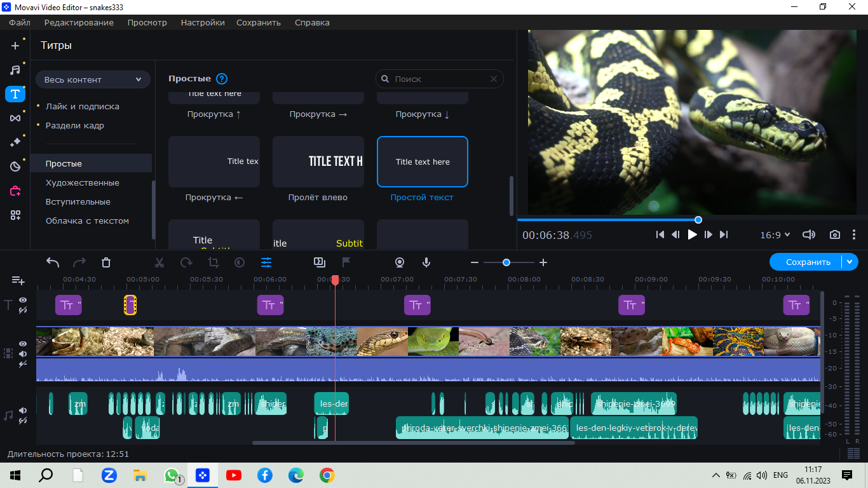This screenshot has height=488, width=868.
Task: Open the Справка menu
Action: pos(312,22)
